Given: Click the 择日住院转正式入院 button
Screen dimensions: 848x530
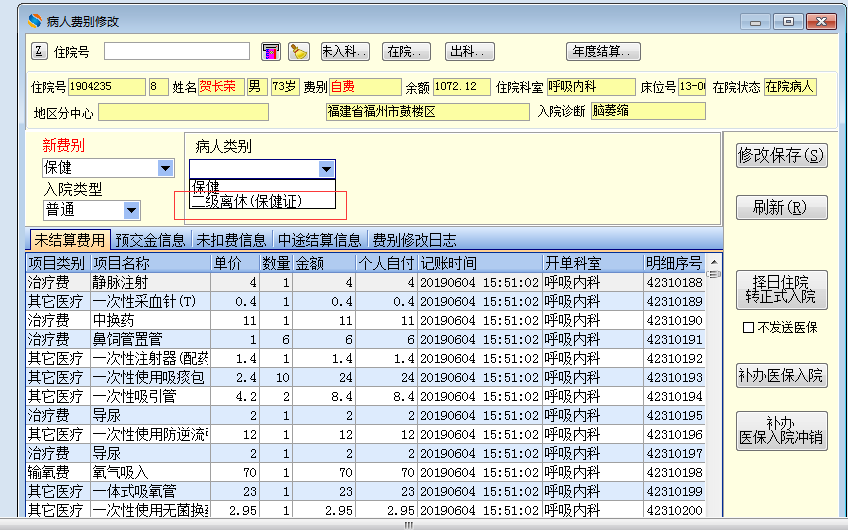Looking at the screenshot, I should coord(781,290).
